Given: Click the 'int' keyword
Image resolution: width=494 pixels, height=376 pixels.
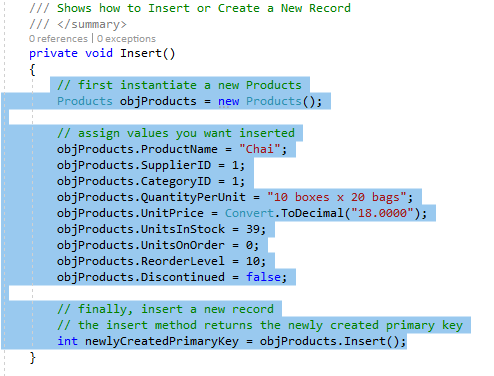Looking at the screenshot, I should [67, 341].
